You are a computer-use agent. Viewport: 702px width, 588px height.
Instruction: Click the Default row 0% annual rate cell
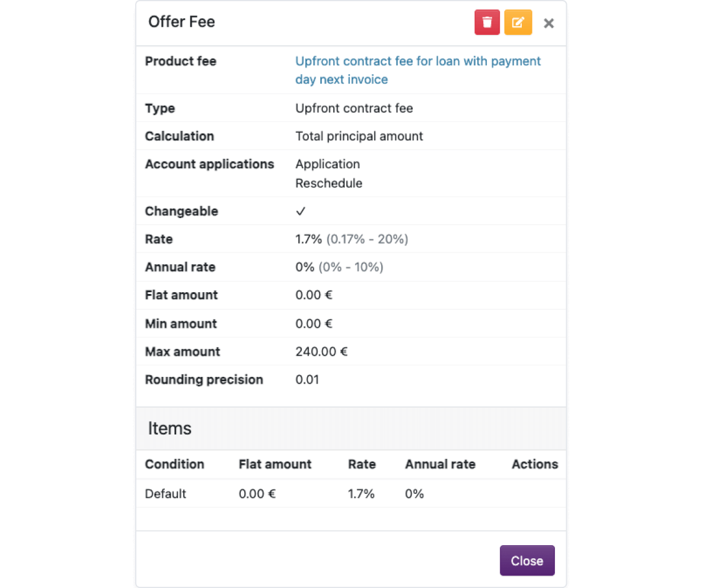pyautogui.click(x=414, y=494)
